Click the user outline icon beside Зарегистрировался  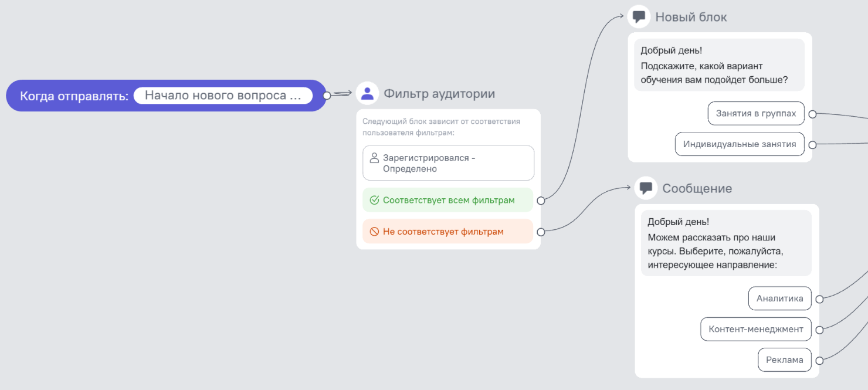pyautogui.click(x=374, y=158)
